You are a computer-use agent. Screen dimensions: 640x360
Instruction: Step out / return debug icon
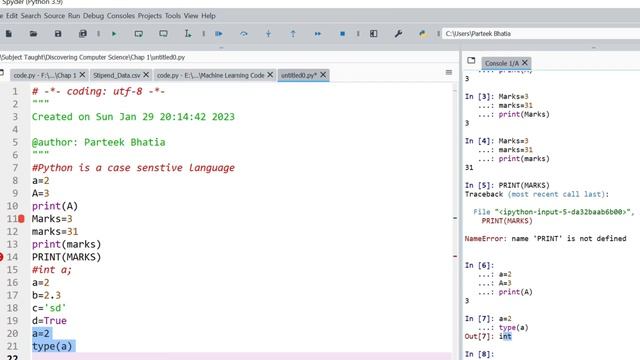point(293,34)
